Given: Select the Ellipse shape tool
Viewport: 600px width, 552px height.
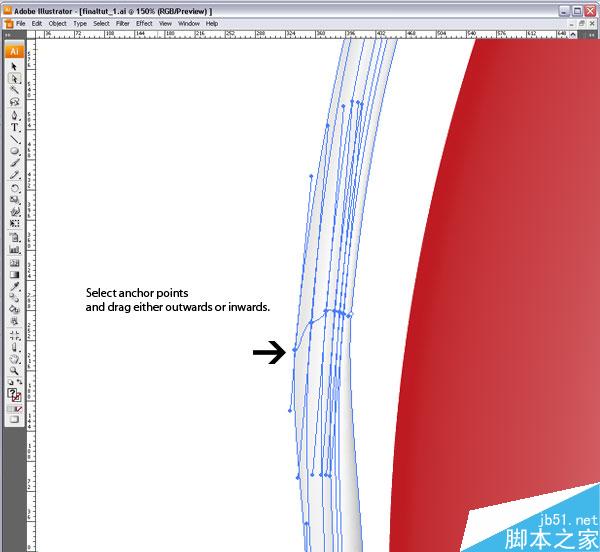Looking at the screenshot, I should tap(14, 151).
